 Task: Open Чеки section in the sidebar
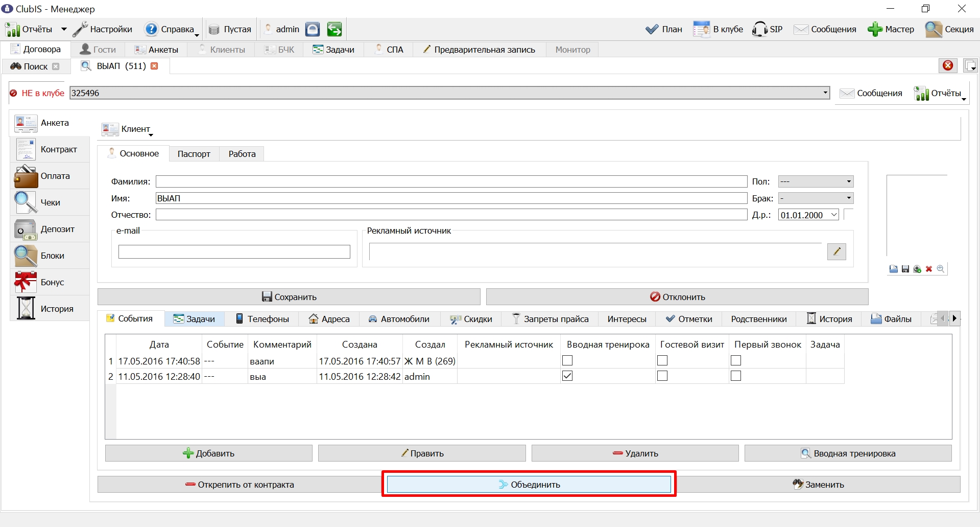point(50,203)
